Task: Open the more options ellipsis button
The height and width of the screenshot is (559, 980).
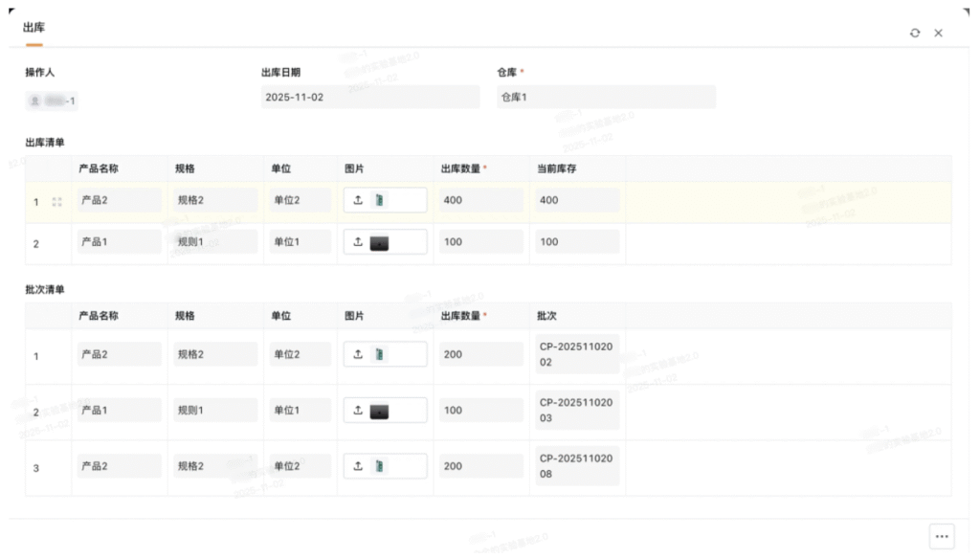Action: click(941, 536)
